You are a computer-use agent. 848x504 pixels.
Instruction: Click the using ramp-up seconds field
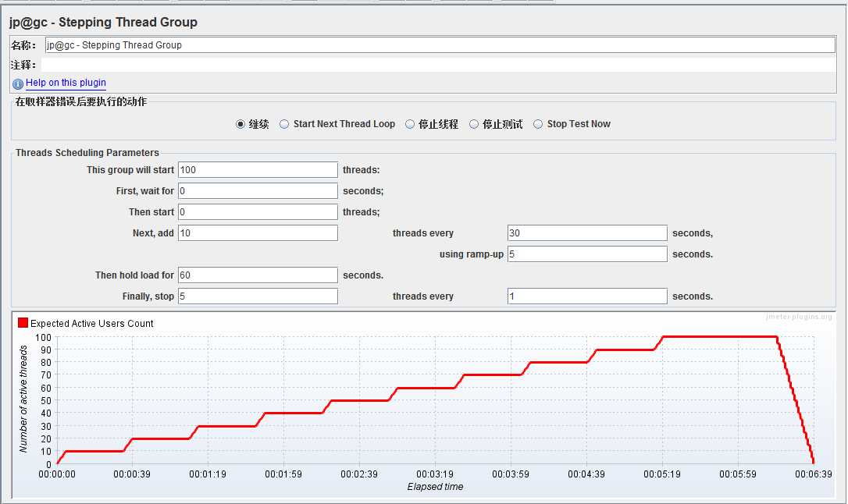587,254
